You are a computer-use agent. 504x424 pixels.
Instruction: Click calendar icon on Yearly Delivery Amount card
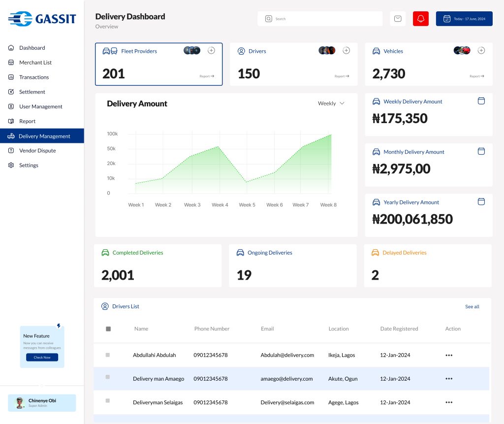[x=481, y=201]
